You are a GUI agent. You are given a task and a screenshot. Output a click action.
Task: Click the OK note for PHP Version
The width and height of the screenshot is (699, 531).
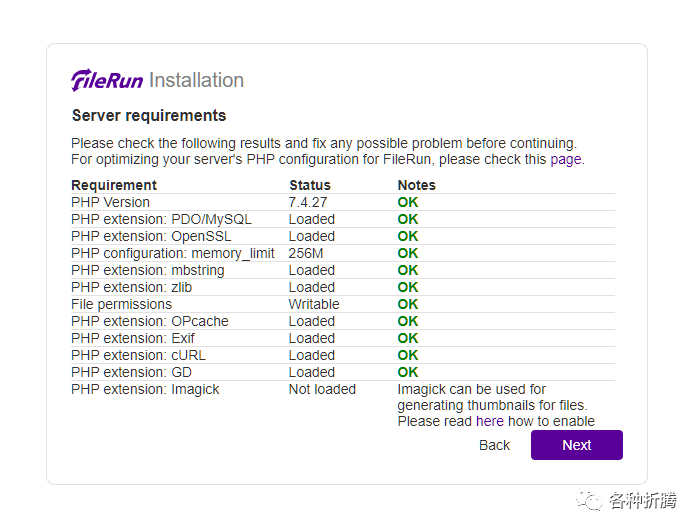[408, 202]
